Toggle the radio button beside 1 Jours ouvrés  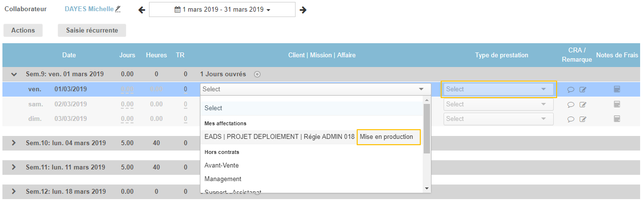(x=257, y=74)
